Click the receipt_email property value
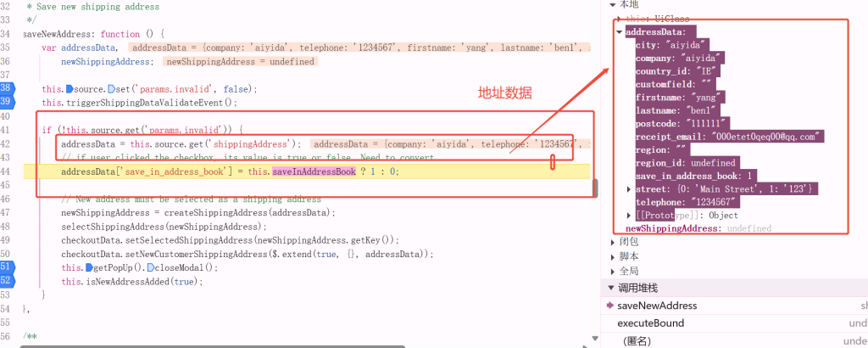This screenshot has width=868, height=348. click(x=766, y=137)
